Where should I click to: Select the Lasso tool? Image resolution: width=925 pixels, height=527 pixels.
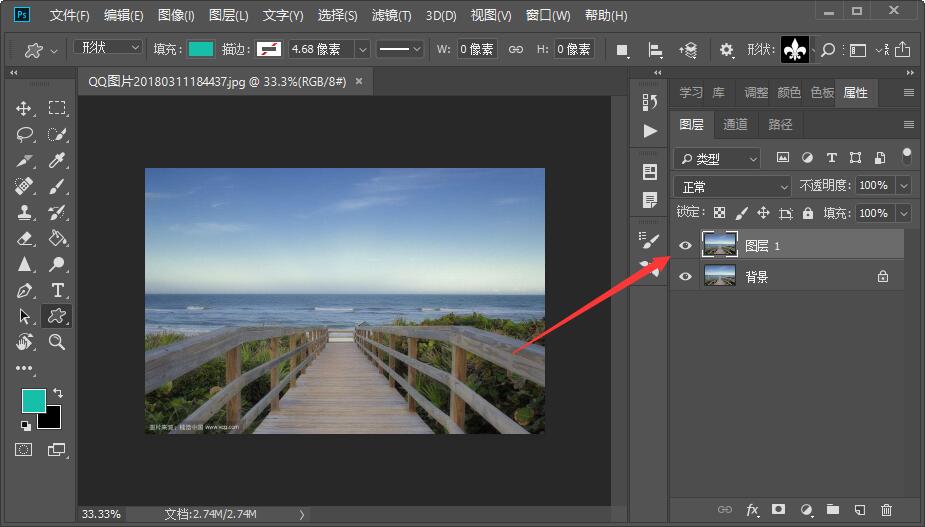click(x=24, y=135)
